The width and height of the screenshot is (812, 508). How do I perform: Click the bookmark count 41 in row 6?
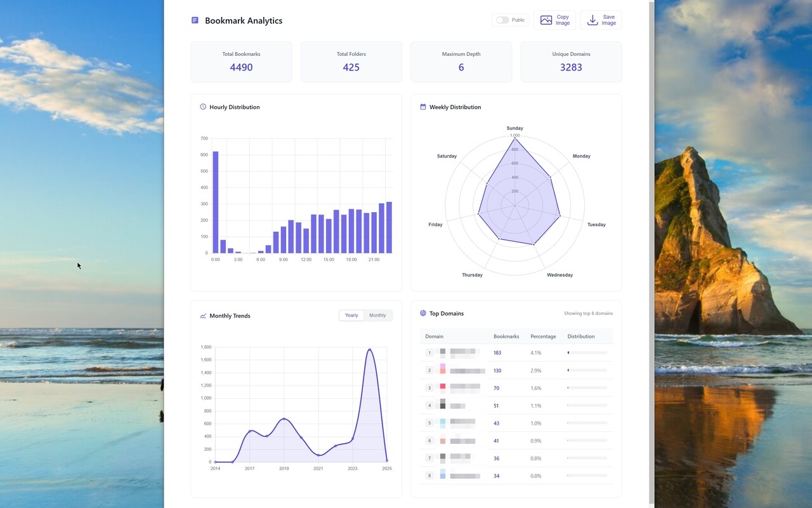(x=496, y=441)
